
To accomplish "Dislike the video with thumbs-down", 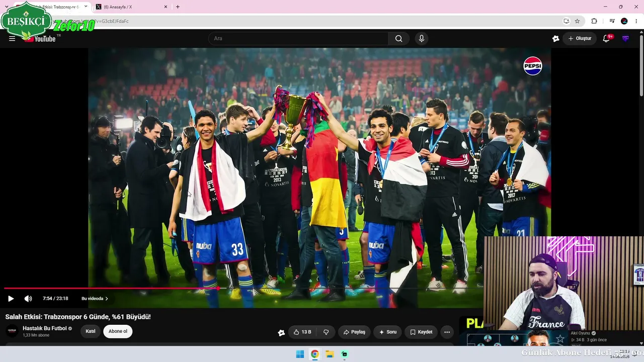I will click(x=326, y=332).
